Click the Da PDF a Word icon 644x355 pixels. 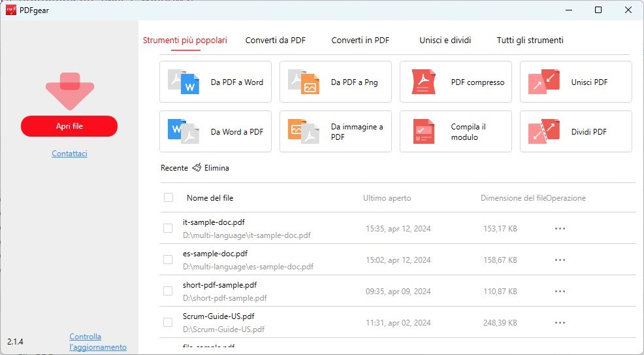point(183,82)
